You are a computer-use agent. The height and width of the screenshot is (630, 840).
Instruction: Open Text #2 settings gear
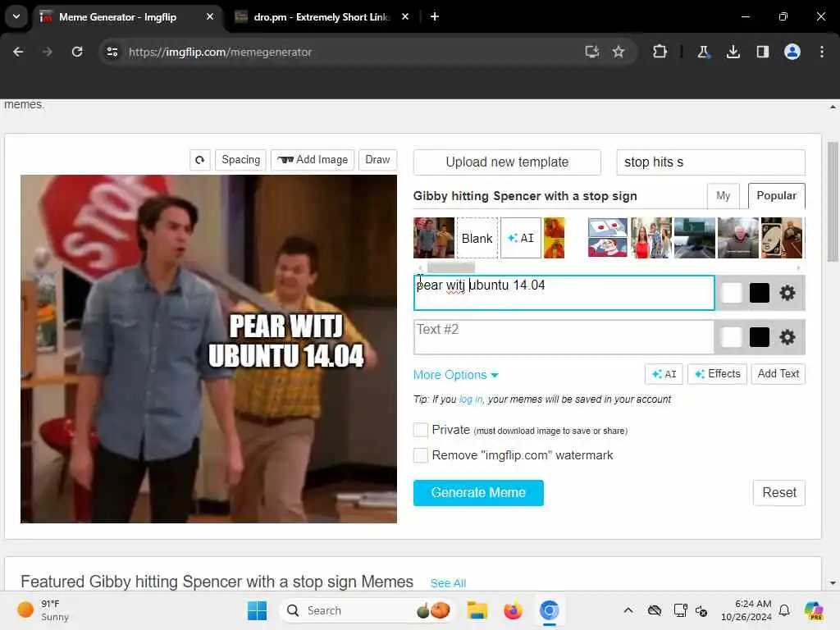(787, 337)
